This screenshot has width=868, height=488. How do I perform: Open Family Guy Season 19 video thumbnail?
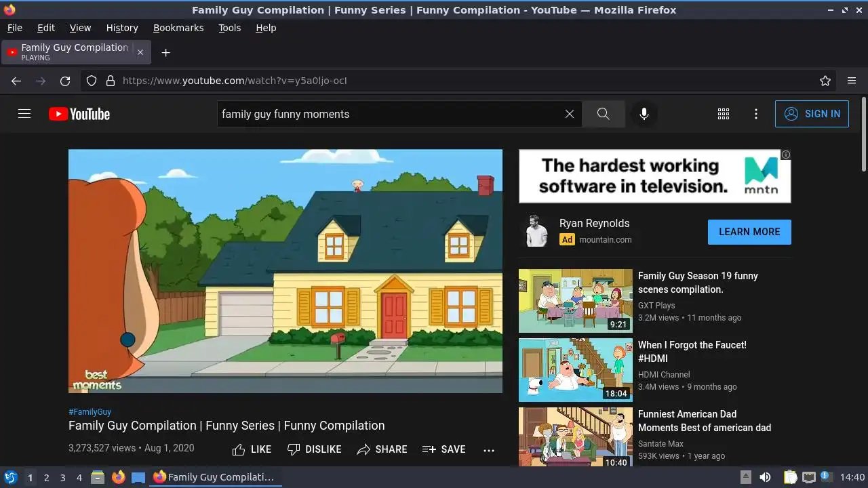coord(576,301)
